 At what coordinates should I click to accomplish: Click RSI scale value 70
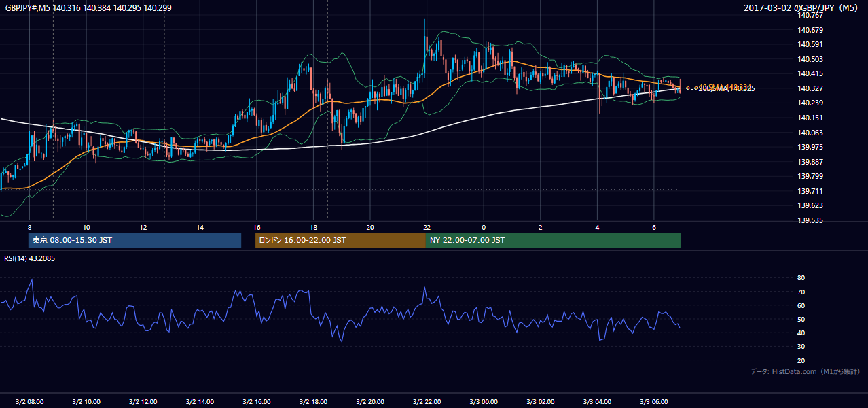pyautogui.click(x=801, y=292)
